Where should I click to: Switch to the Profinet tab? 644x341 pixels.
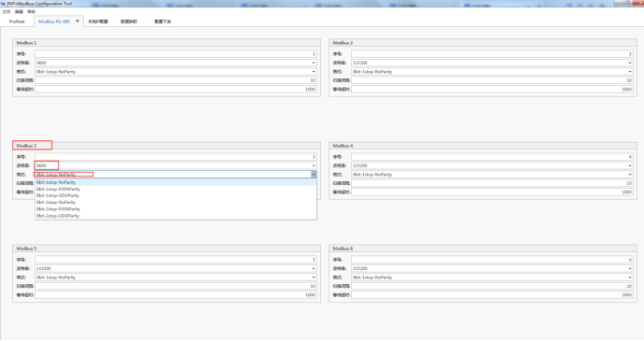click(17, 21)
